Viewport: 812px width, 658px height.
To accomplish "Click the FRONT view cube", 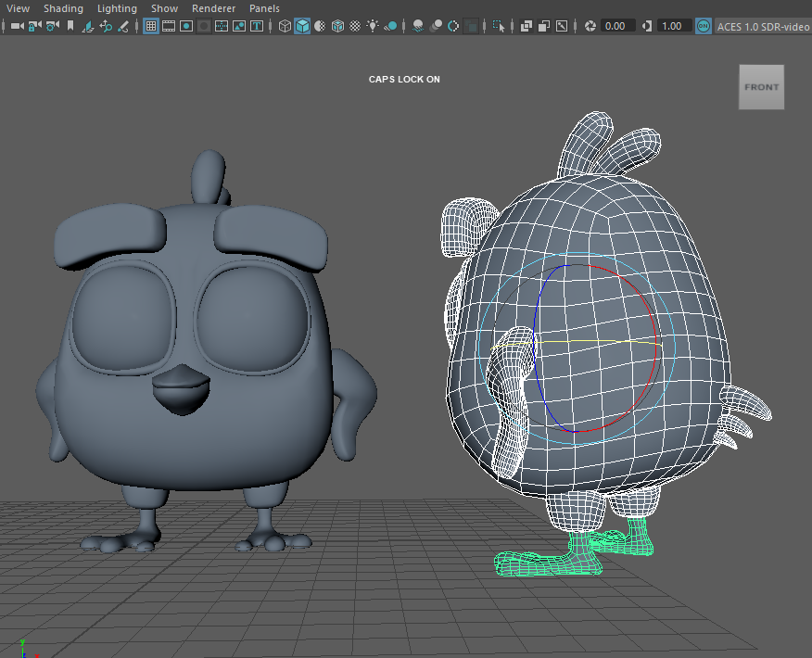I will coord(761,87).
